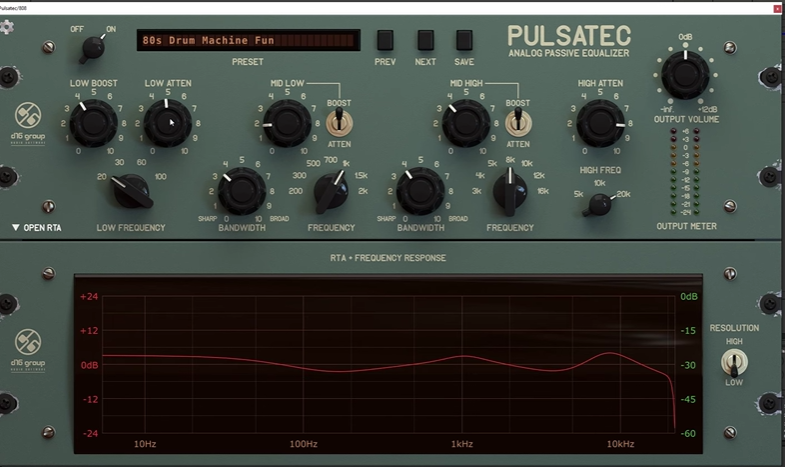Toggle the OFF/ON power knob
The image size is (785, 467).
(x=94, y=48)
